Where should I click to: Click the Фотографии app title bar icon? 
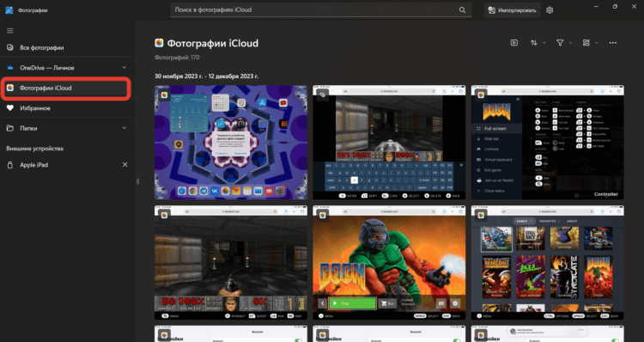pyautogui.click(x=9, y=10)
